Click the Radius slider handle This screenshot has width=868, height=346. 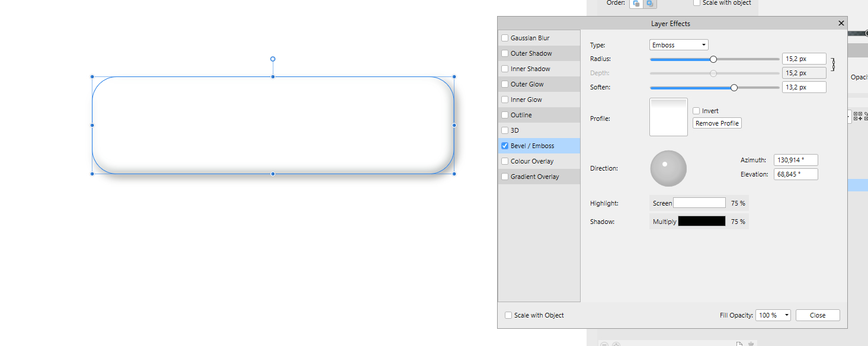click(713, 59)
